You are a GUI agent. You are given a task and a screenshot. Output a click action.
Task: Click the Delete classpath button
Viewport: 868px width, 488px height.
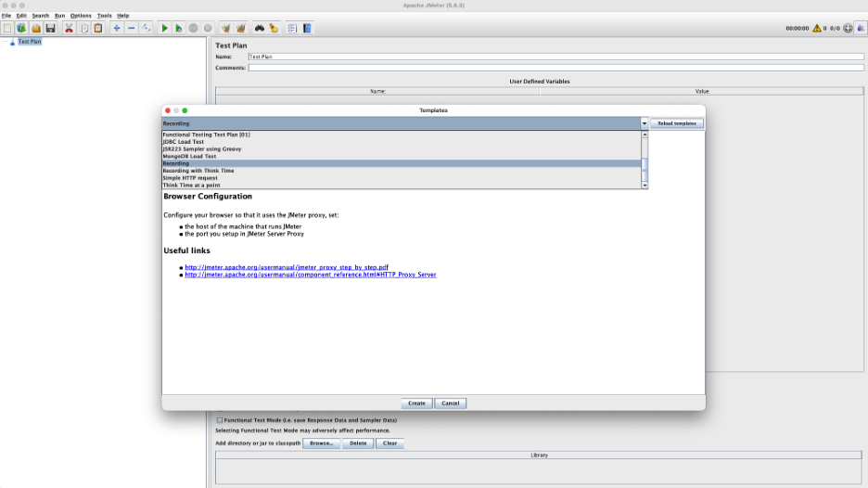(358, 443)
